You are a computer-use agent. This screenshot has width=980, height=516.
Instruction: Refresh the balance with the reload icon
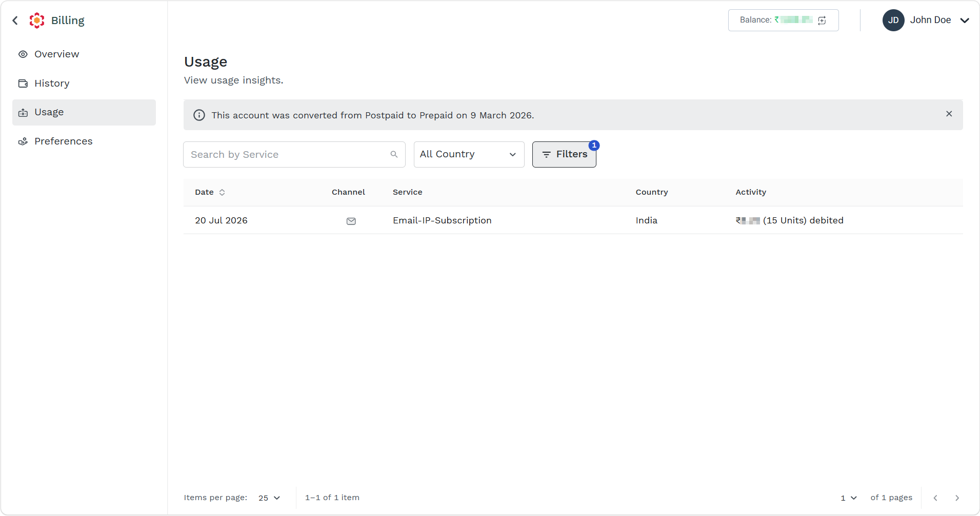coord(822,20)
